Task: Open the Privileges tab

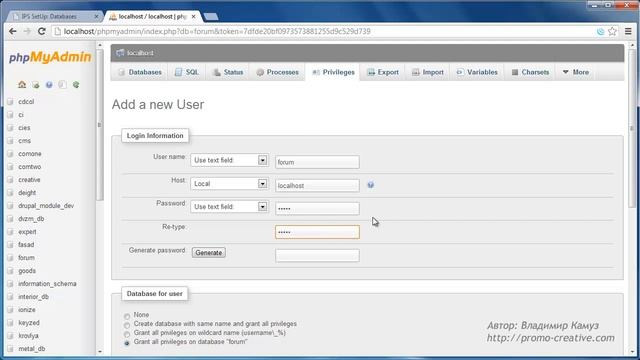Action: [x=333, y=72]
